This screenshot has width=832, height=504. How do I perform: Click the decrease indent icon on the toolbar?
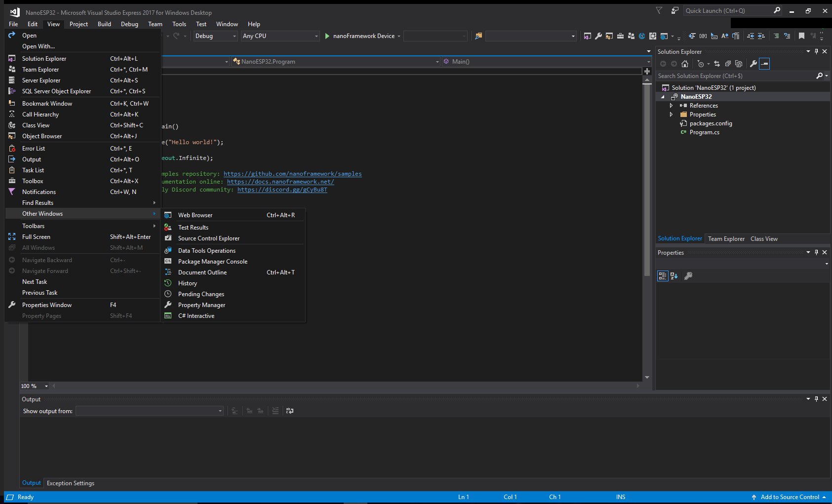click(751, 36)
